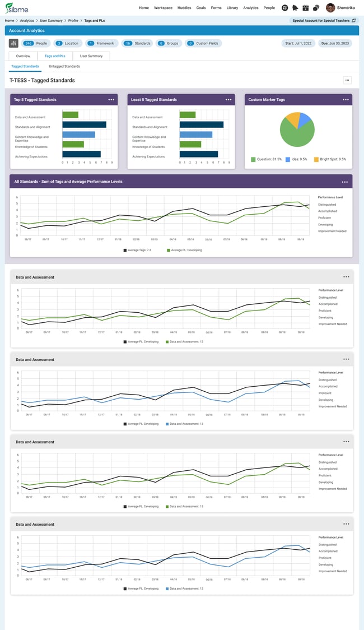Screen dimensions: 364x630
Task: Open the 16 Standards filter chip
Action: 138,43
